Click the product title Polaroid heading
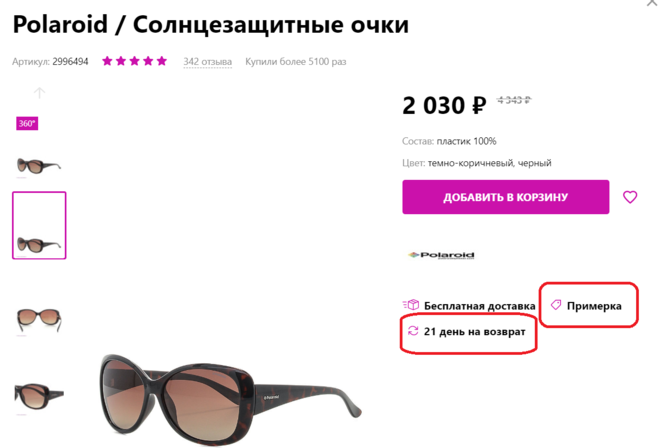 pyautogui.click(x=211, y=25)
